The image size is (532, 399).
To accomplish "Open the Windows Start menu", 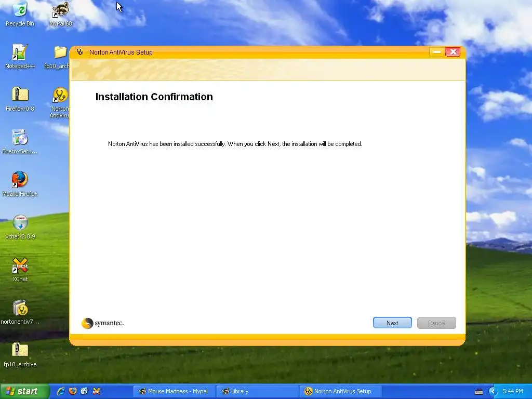I will pyautogui.click(x=24, y=391).
